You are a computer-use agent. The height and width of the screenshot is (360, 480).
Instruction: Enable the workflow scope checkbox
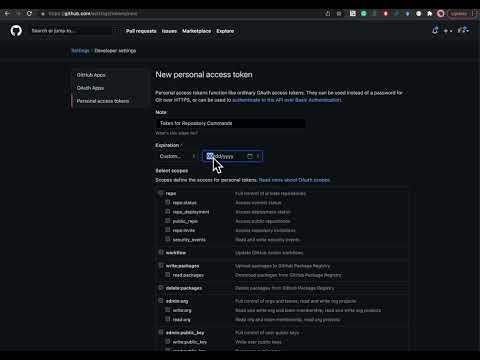tap(161, 252)
